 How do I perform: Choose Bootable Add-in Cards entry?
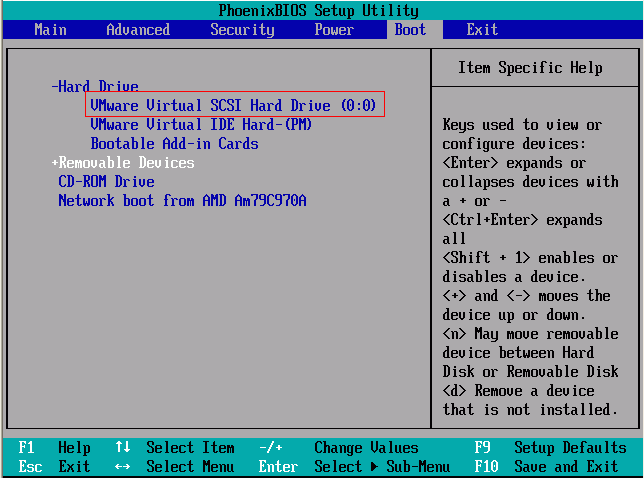click(174, 144)
